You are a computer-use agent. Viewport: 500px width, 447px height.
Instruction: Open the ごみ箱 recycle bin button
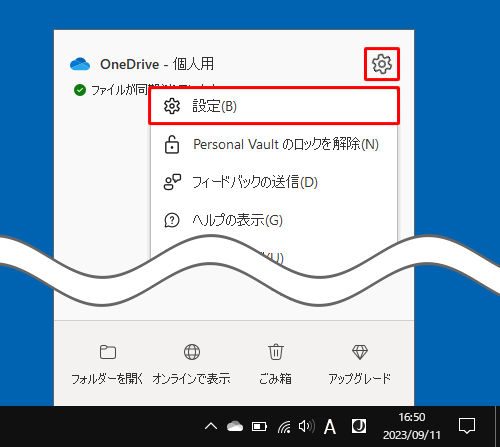point(276,364)
